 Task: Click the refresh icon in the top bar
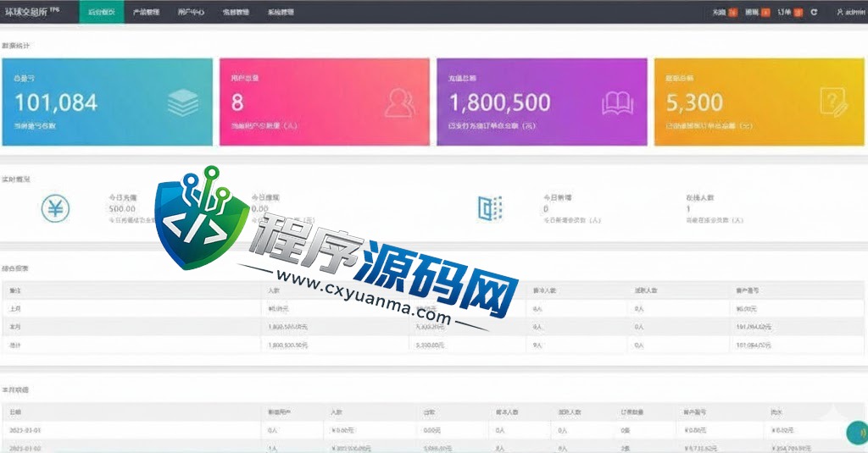pyautogui.click(x=814, y=12)
